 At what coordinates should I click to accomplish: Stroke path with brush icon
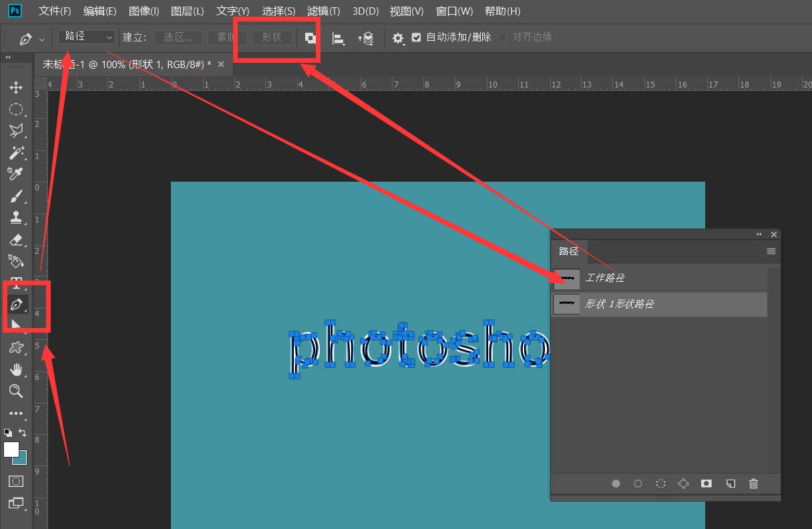[638, 484]
